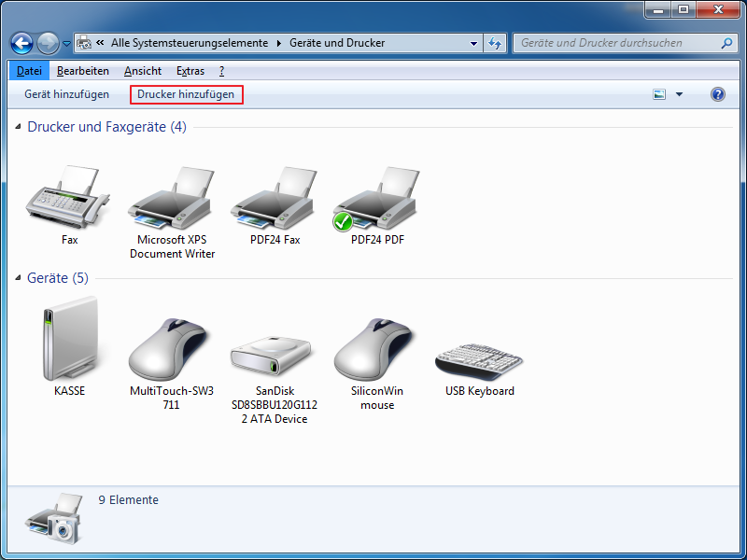This screenshot has height=560, width=747.
Task: Click the search field for devices
Action: (616, 43)
